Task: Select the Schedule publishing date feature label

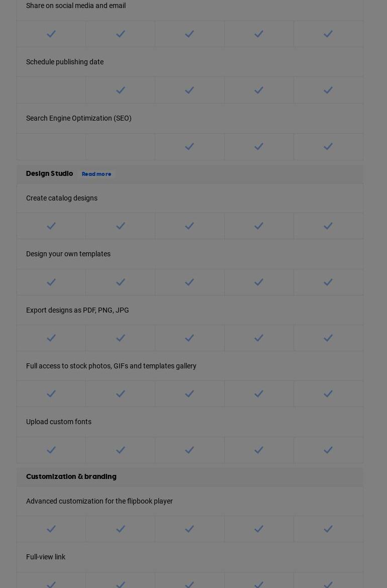Action: coord(65,62)
